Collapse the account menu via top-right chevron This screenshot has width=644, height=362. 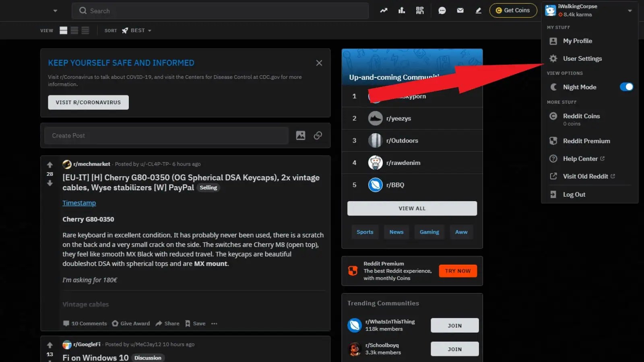point(630,11)
